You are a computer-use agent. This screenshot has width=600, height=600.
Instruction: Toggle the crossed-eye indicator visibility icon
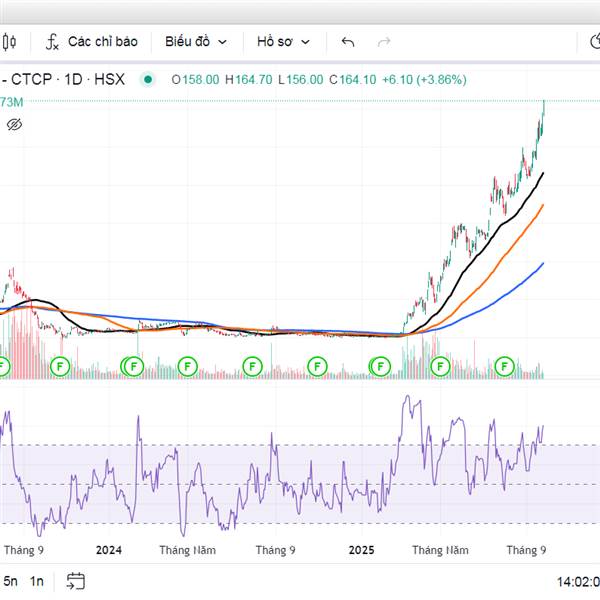14,125
